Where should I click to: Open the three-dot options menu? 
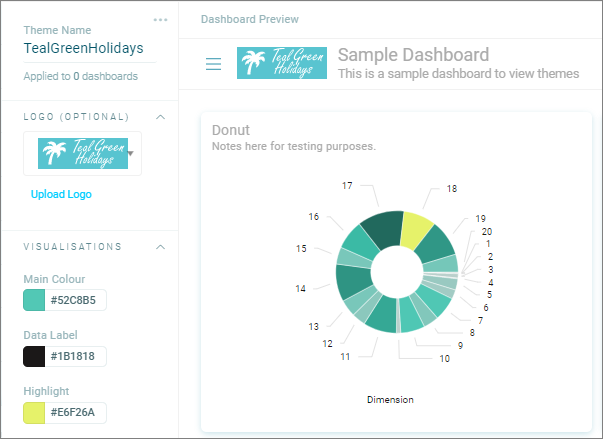160,20
